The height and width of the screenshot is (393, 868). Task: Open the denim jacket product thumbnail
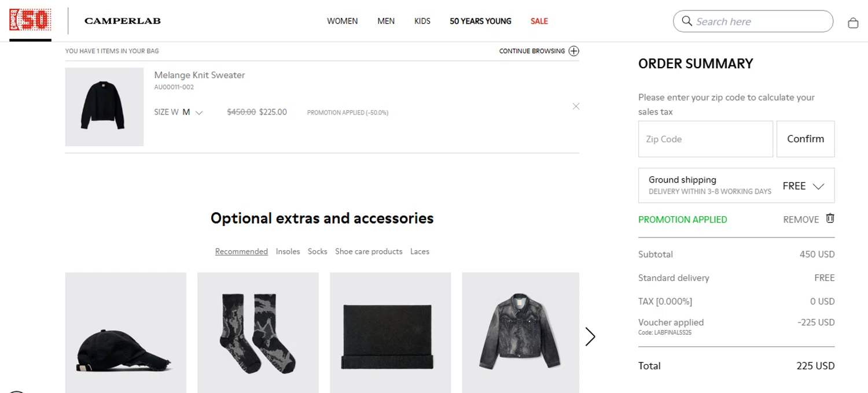point(520,333)
